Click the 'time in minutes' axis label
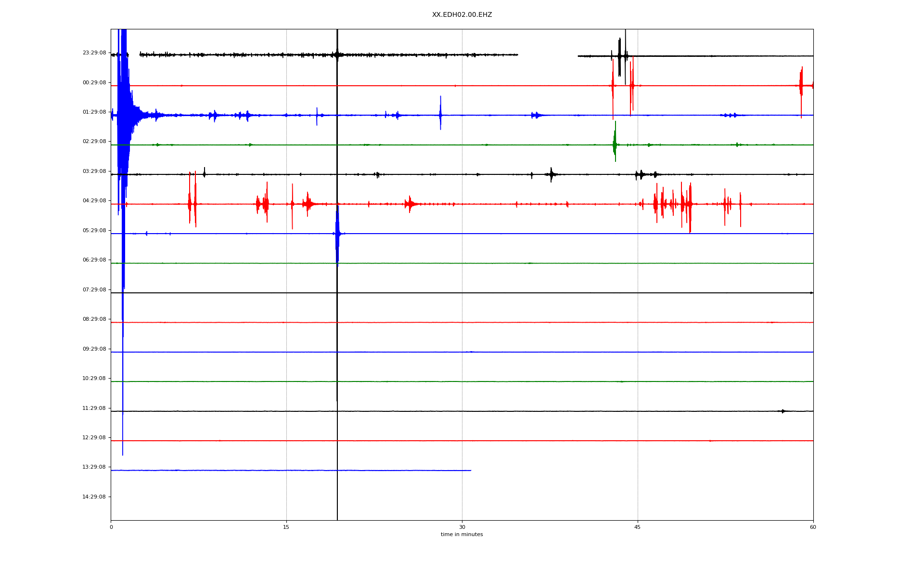This screenshot has height=578, width=924. tap(462, 535)
